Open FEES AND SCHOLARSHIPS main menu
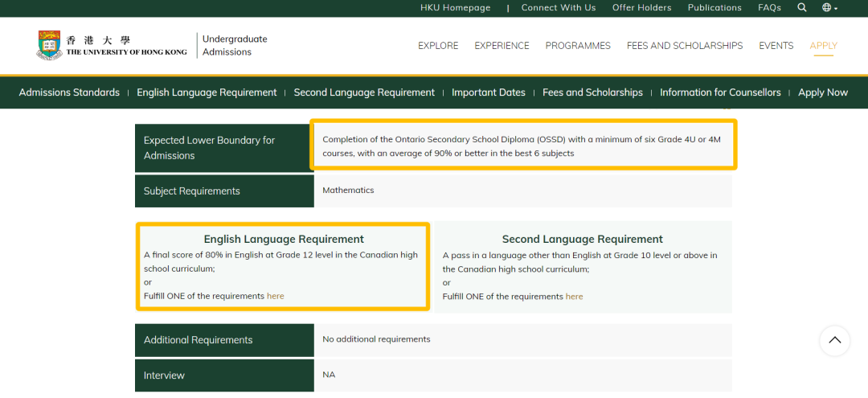Image resolution: width=868 pixels, height=398 pixels. coord(685,46)
